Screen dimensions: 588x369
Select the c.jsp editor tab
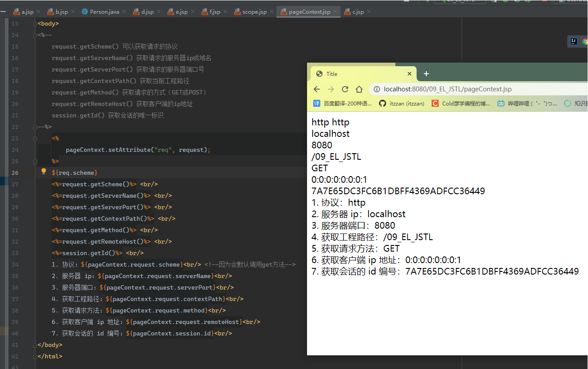(x=358, y=12)
